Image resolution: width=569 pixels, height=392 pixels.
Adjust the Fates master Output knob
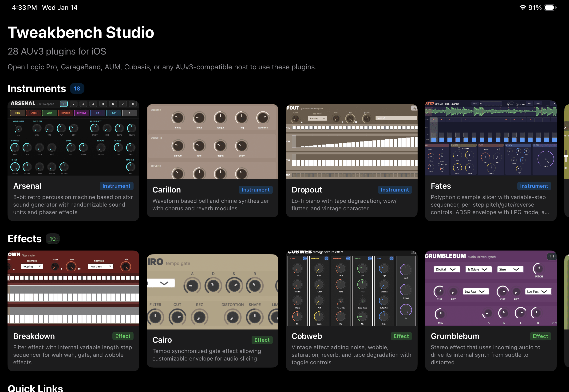[x=546, y=159]
